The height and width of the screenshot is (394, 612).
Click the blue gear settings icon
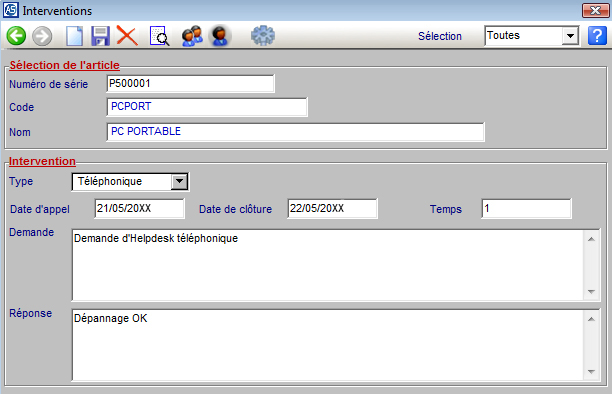click(x=263, y=36)
